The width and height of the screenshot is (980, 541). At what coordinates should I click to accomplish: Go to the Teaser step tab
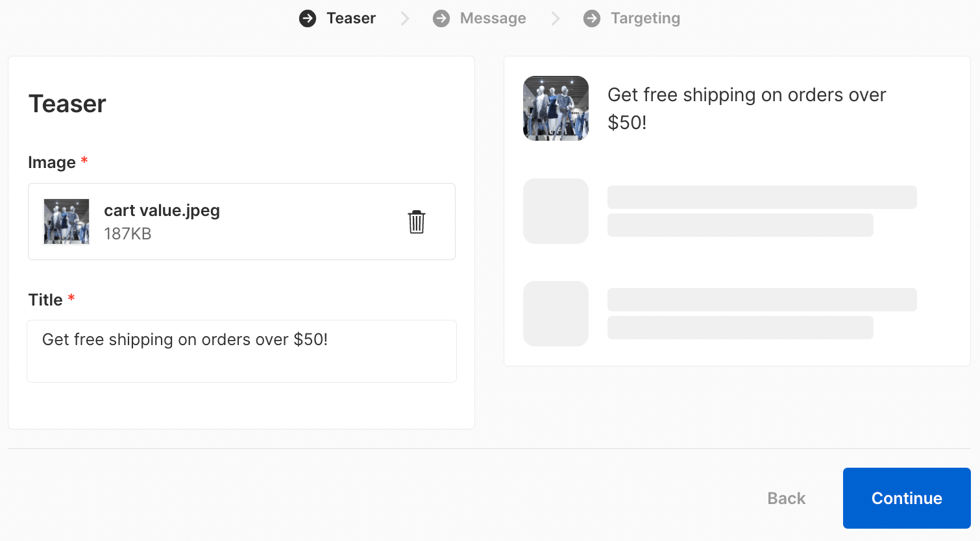point(350,18)
